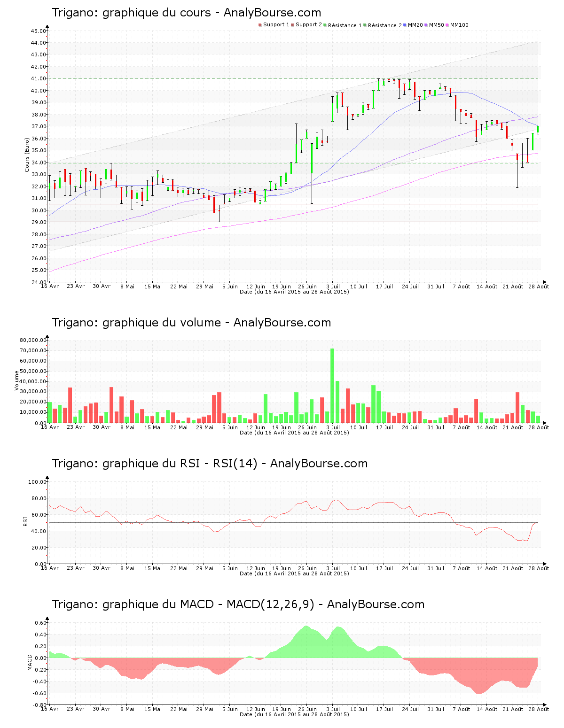Select the 'Résistance 2' legend label

(x=385, y=25)
